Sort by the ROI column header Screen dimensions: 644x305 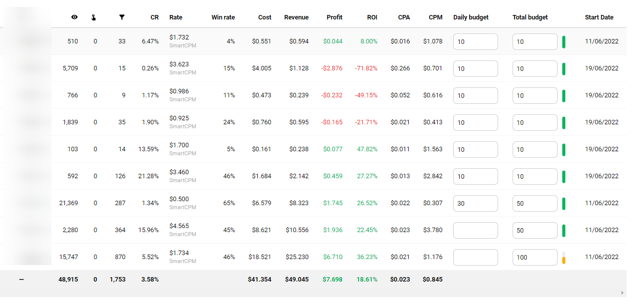[x=372, y=17]
